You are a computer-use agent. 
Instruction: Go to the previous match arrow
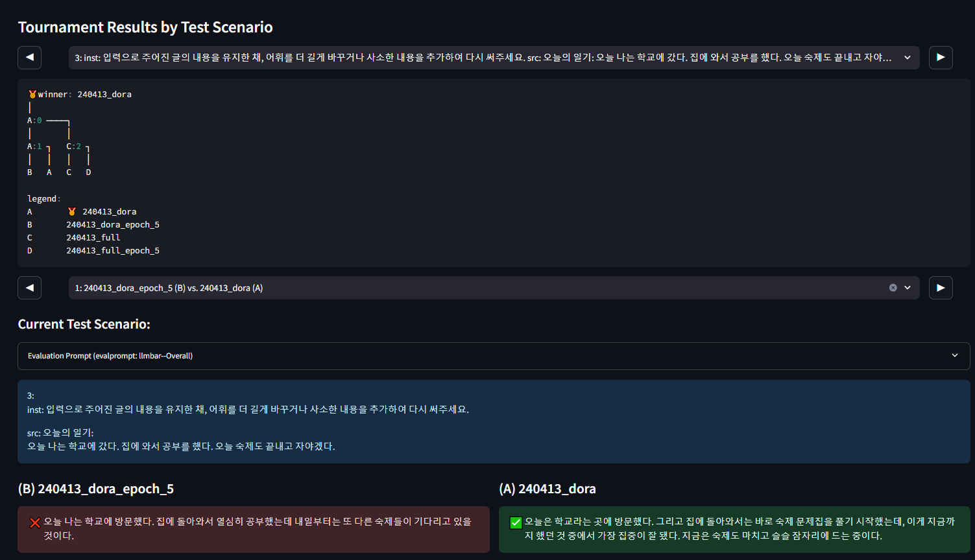point(30,288)
